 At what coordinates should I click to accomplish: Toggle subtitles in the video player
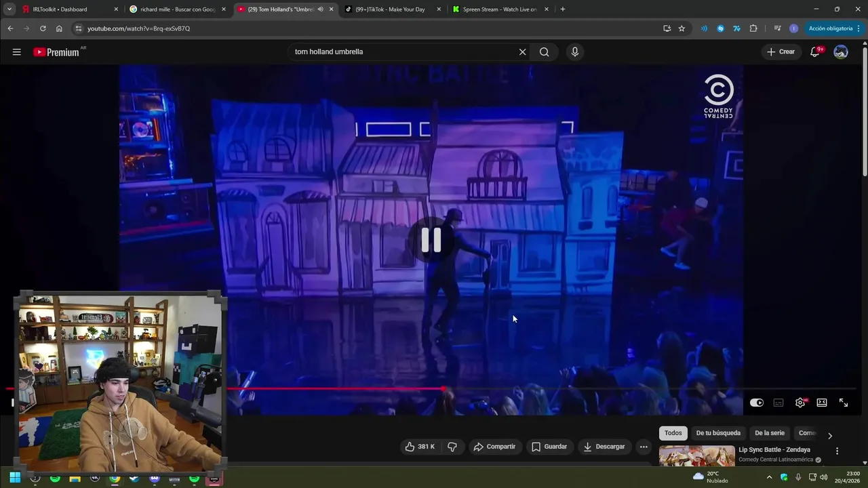click(778, 403)
